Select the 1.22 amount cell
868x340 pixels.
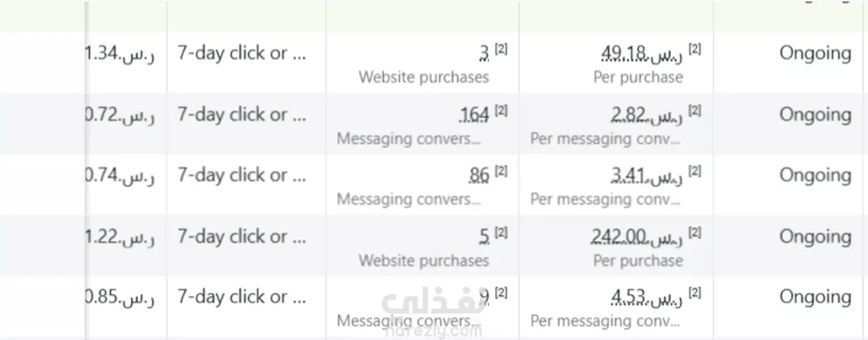click(121, 236)
